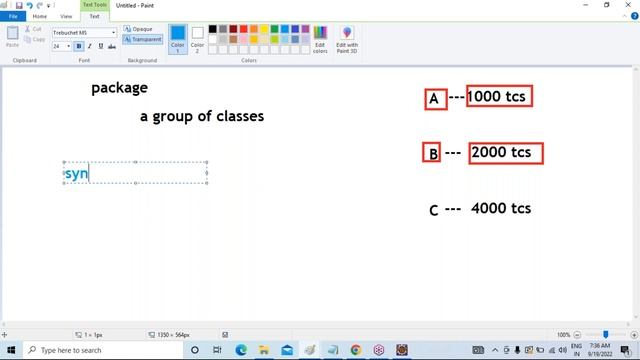Click the '2000 tcs' boxed text
Screen dimensions: 640x360
(x=506, y=153)
